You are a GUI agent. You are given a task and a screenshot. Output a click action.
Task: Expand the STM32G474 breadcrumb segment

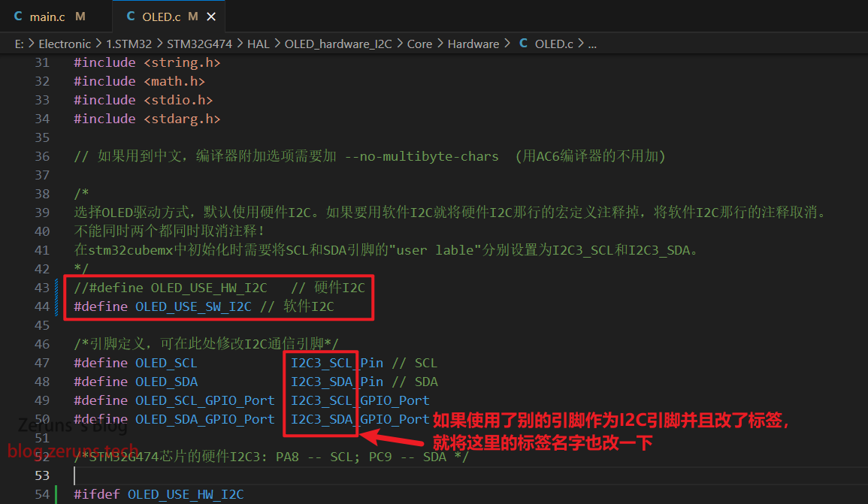tap(199, 44)
